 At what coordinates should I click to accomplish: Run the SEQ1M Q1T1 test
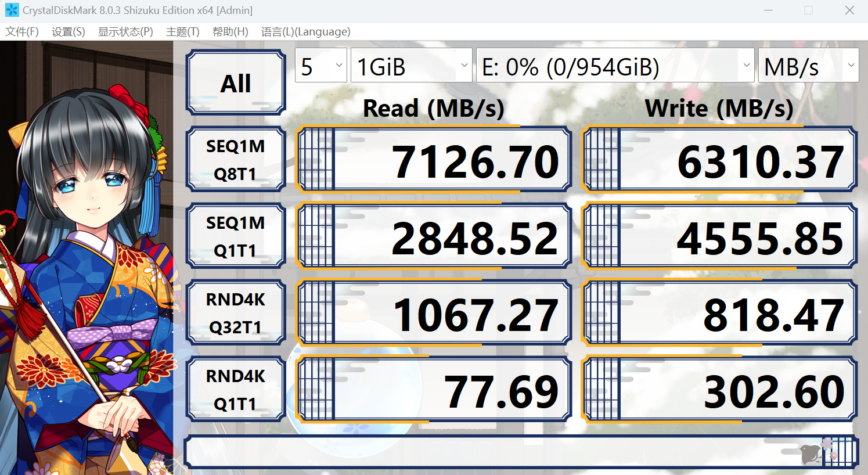pyautogui.click(x=236, y=236)
